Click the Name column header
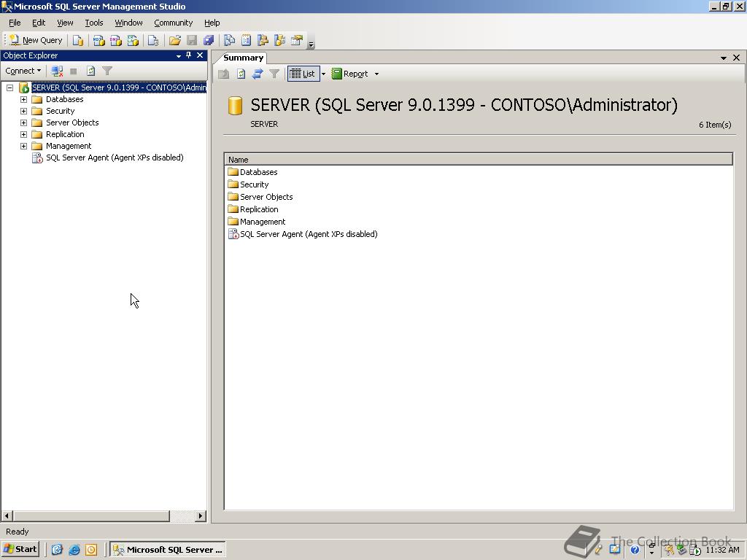747x560 pixels. pos(479,160)
